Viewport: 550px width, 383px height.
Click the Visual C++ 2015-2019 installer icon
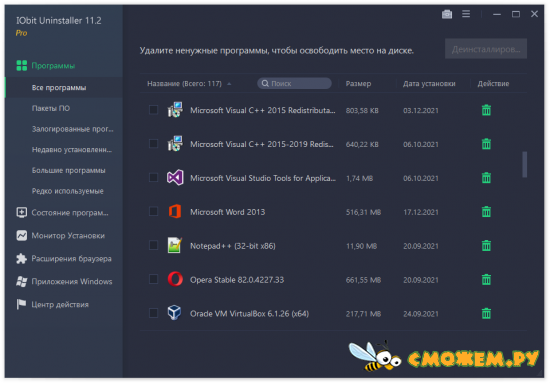coord(175,143)
